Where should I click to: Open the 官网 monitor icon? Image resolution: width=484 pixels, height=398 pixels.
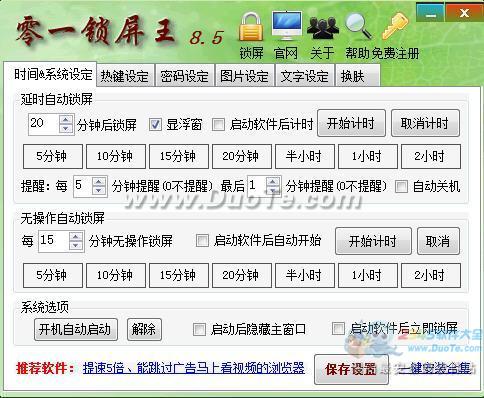pos(287,25)
